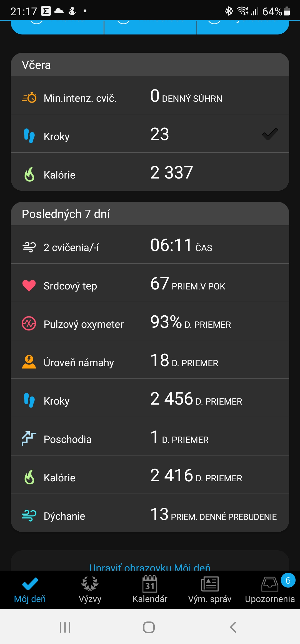Tap the flame icon in Posledných 7 dní
This screenshot has height=644, width=300.
[29, 477]
